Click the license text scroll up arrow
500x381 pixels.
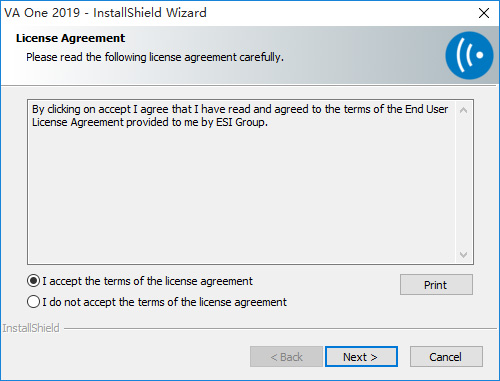point(463,110)
